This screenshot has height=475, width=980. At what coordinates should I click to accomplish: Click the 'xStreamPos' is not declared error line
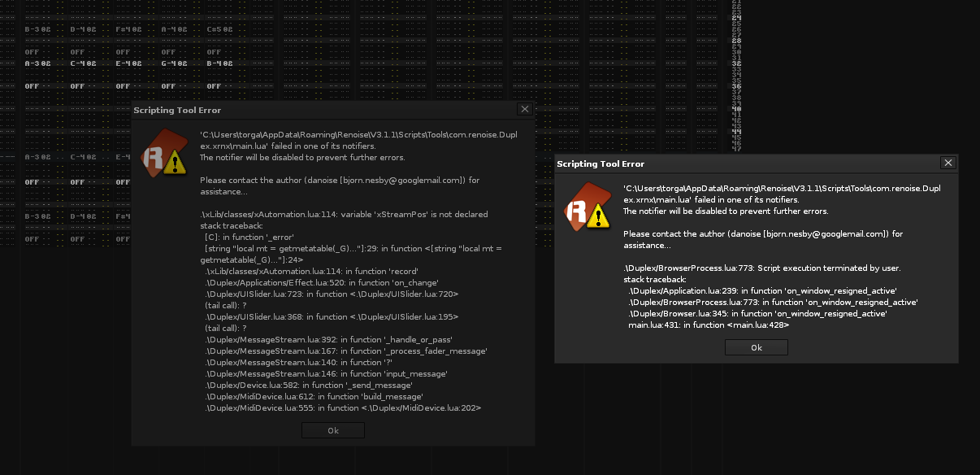pos(344,215)
